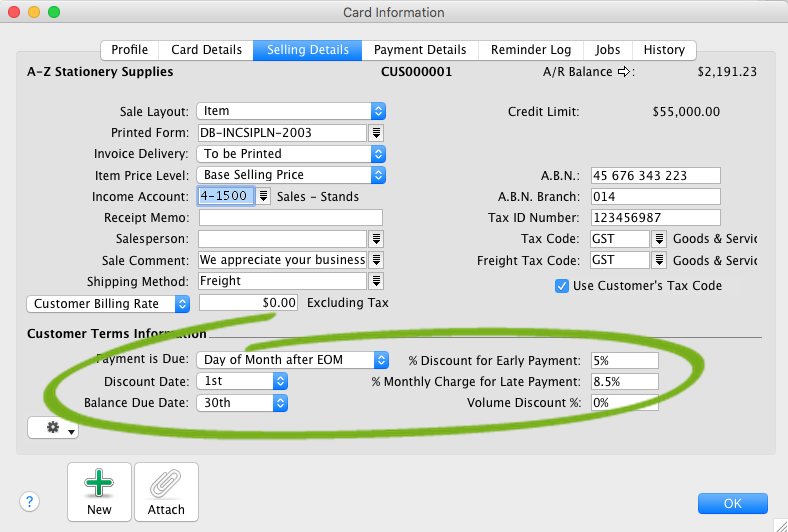This screenshot has height=532, width=788.
Task: Open the History tab
Action: [664, 50]
